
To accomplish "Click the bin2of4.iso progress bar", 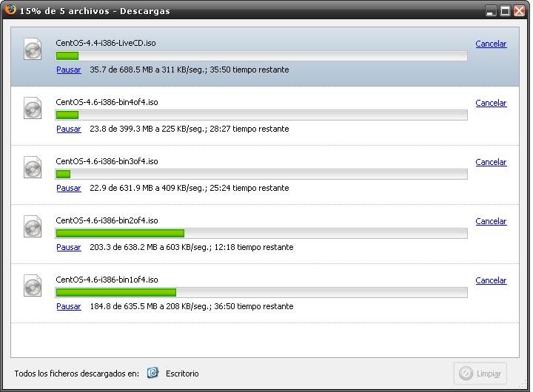I will 261,234.
